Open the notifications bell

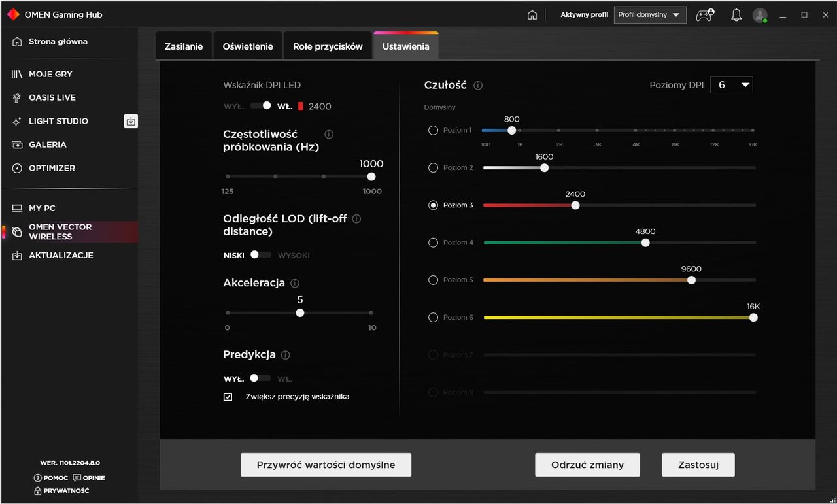click(736, 15)
